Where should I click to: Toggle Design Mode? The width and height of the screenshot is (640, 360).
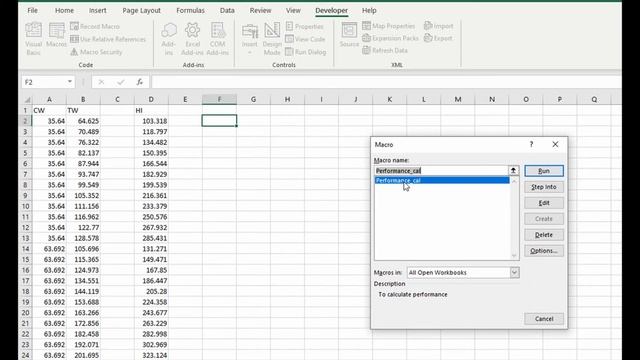(272, 39)
